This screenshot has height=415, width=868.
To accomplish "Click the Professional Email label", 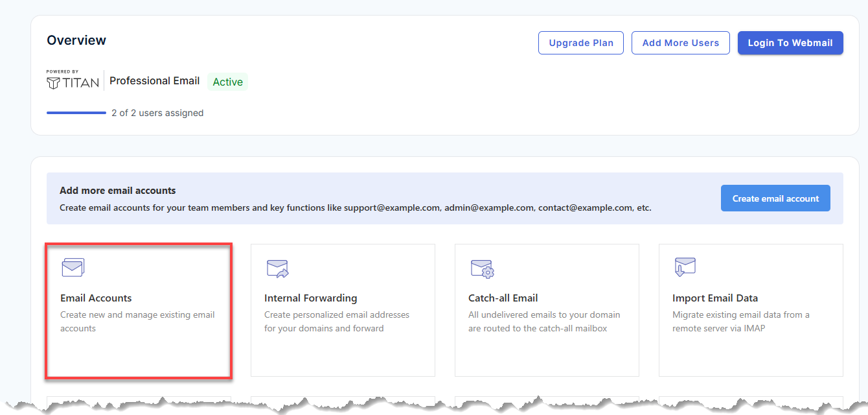I will (155, 81).
